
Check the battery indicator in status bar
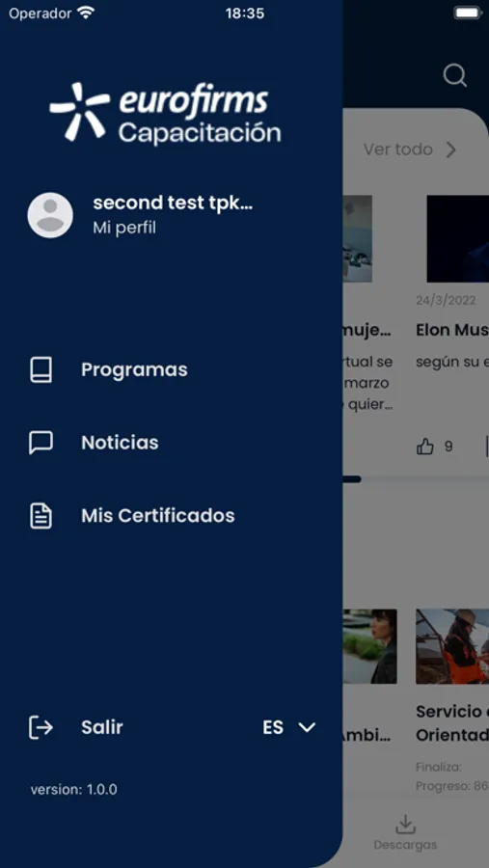pyautogui.click(x=468, y=13)
